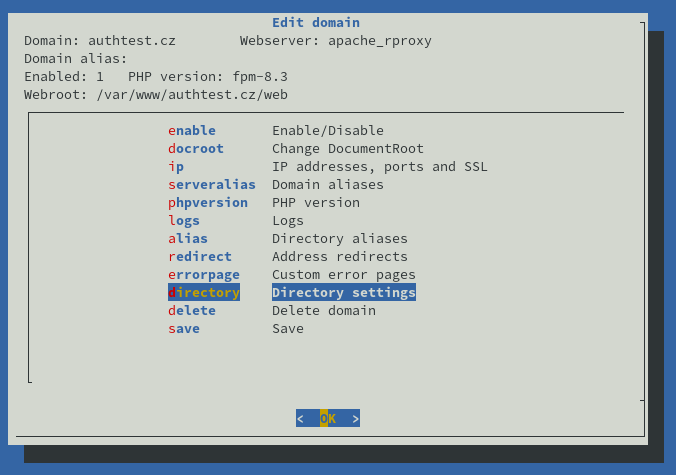
Task: Choose alias for directory aliases
Action: (188, 239)
